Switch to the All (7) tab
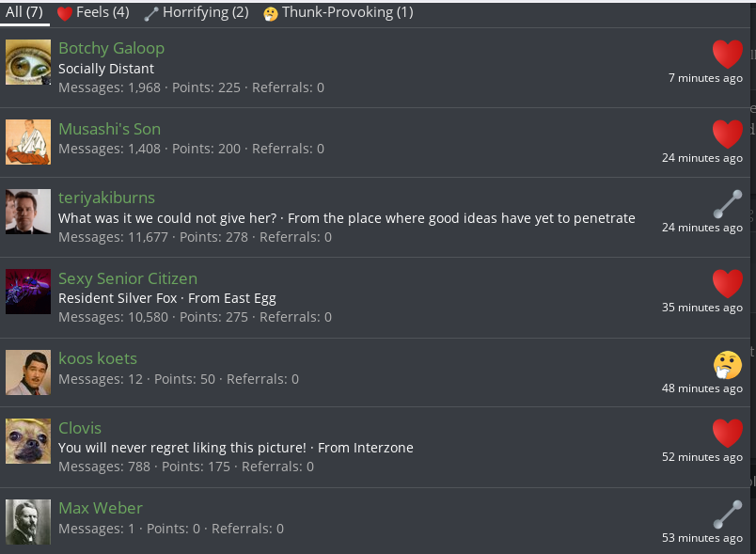 (24, 12)
